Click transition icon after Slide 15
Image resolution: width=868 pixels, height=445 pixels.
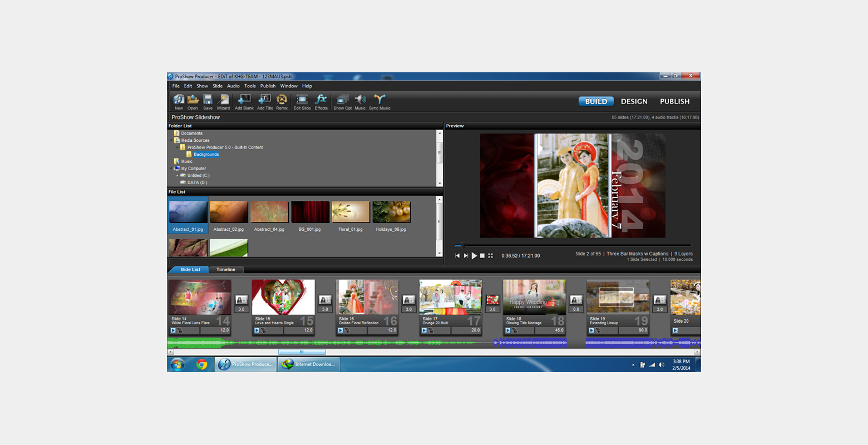tap(325, 300)
